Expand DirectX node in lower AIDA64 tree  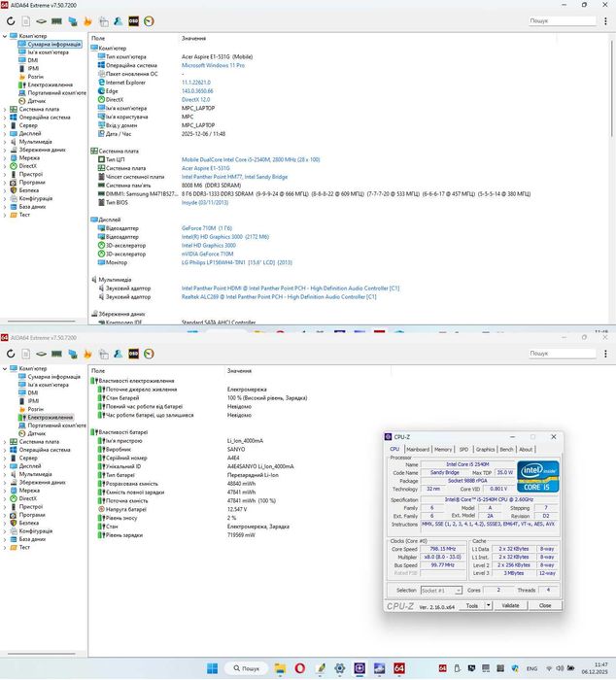pyautogui.click(x=5, y=498)
